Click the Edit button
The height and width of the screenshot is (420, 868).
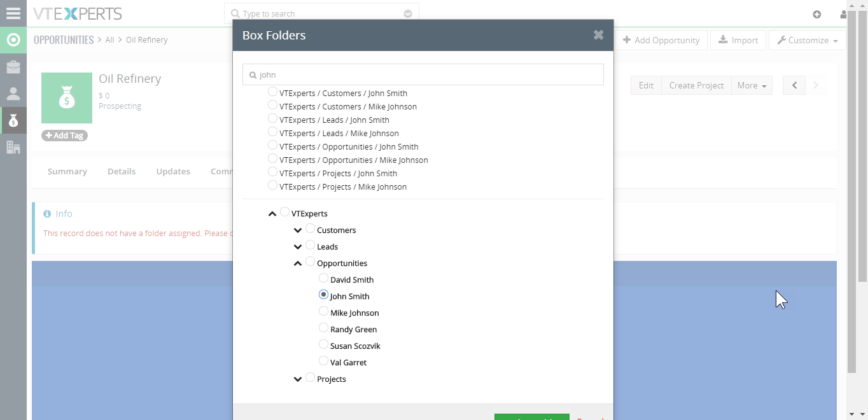click(x=646, y=85)
